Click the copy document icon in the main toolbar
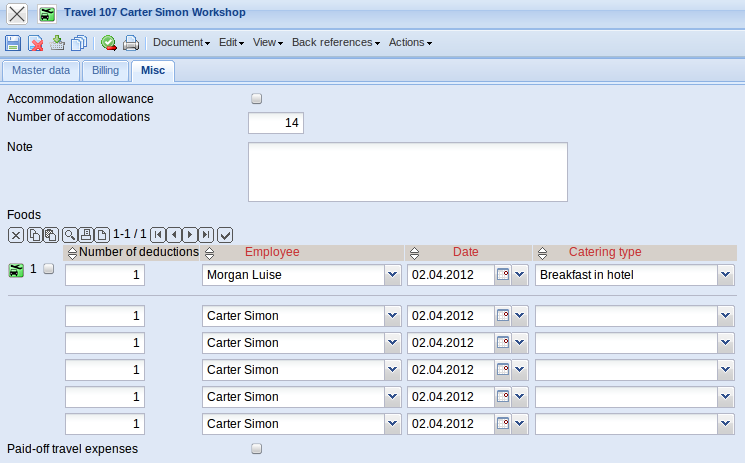This screenshot has height=463, width=745. [x=79, y=43]
